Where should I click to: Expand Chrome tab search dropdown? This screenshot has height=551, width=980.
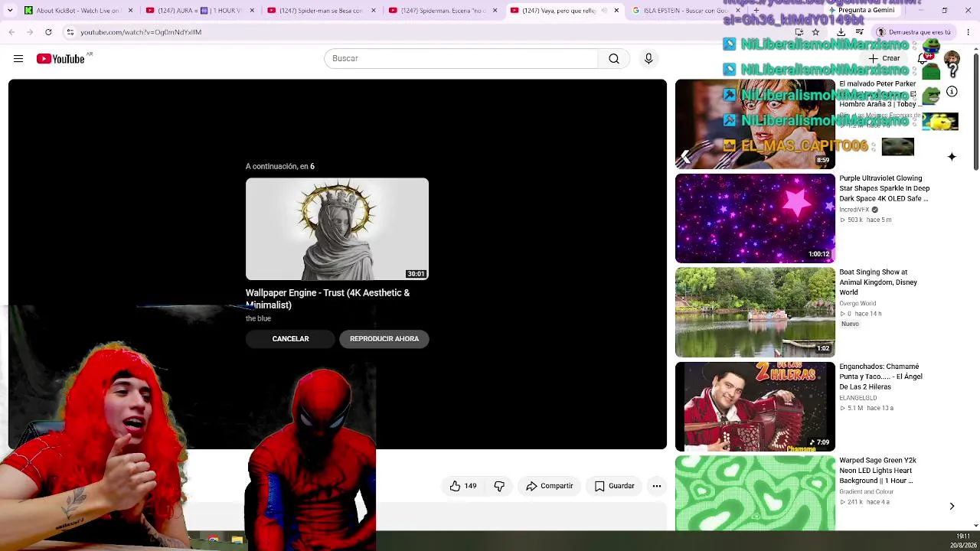11,11
